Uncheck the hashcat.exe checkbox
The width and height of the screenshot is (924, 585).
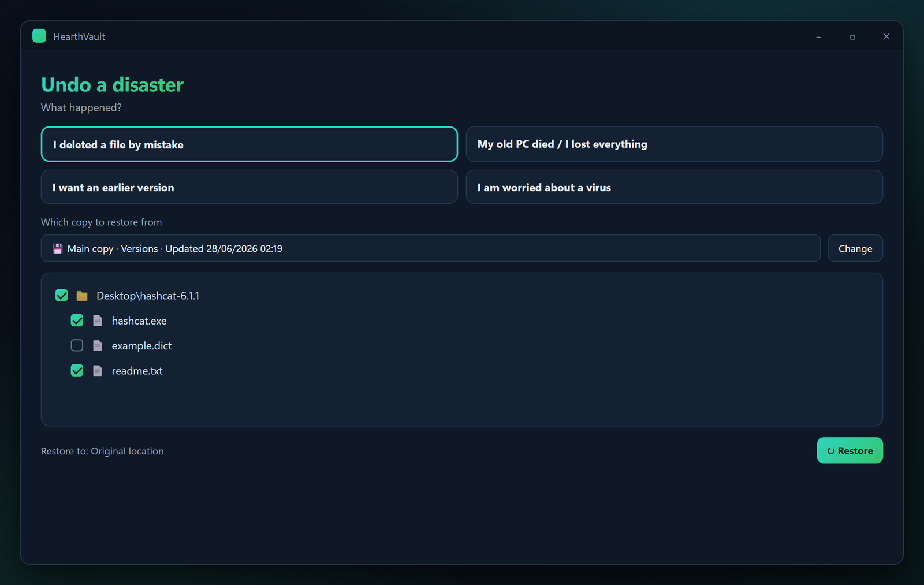pyautogui.click(x=77, y=321)
